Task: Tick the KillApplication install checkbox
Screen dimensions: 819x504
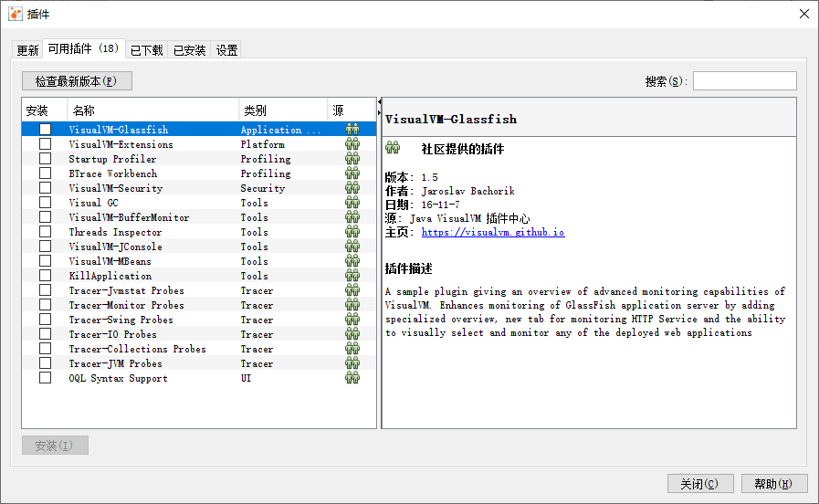Action: [x=46, y=275]
